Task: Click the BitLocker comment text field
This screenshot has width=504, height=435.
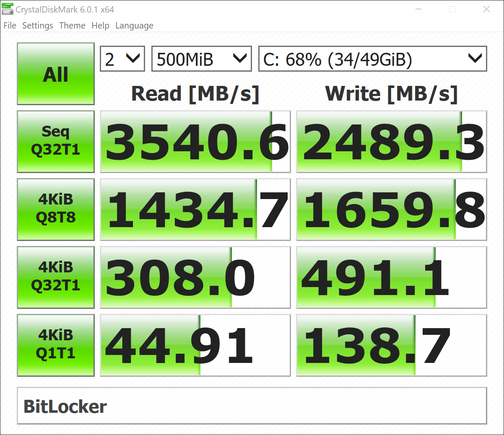Action: point(252,406)
